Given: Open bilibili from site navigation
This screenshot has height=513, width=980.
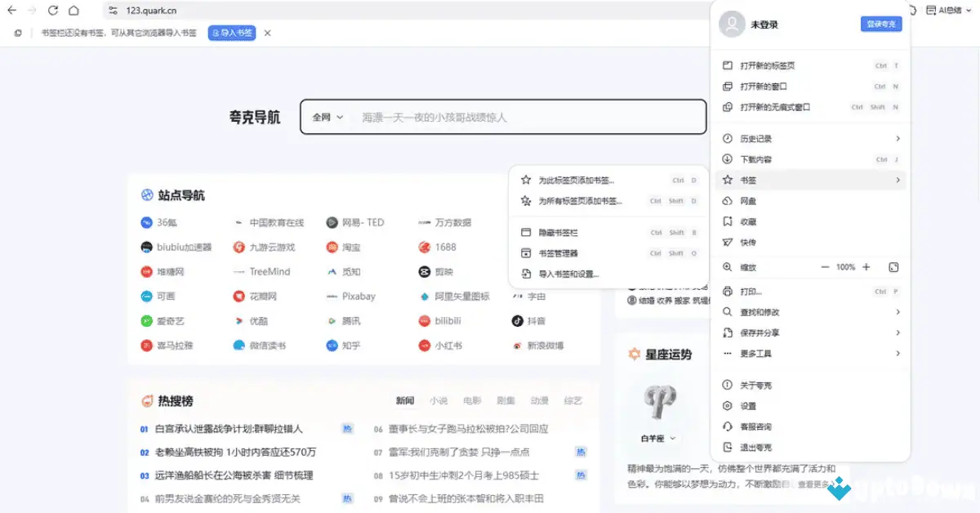Looking at the screenshot, I should click(448, 320).
